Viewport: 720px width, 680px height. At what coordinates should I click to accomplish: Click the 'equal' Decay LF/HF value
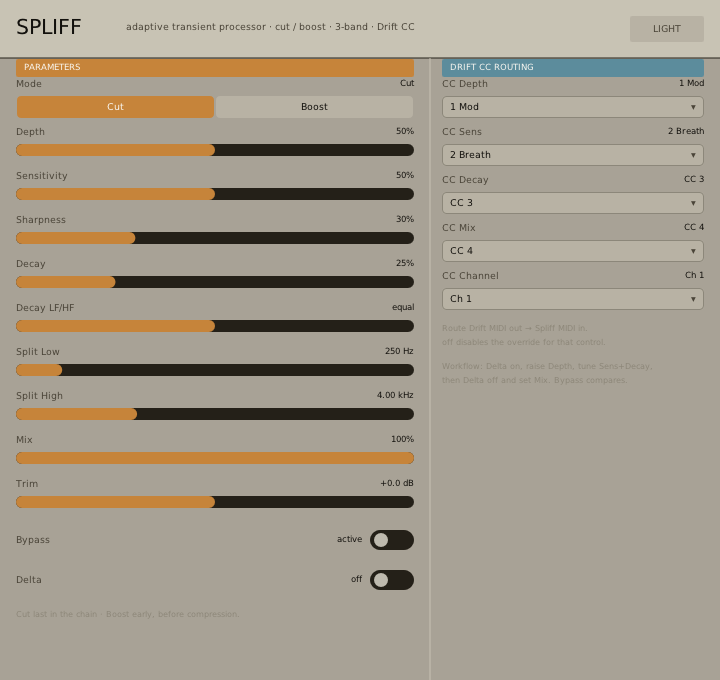(403, 307)
